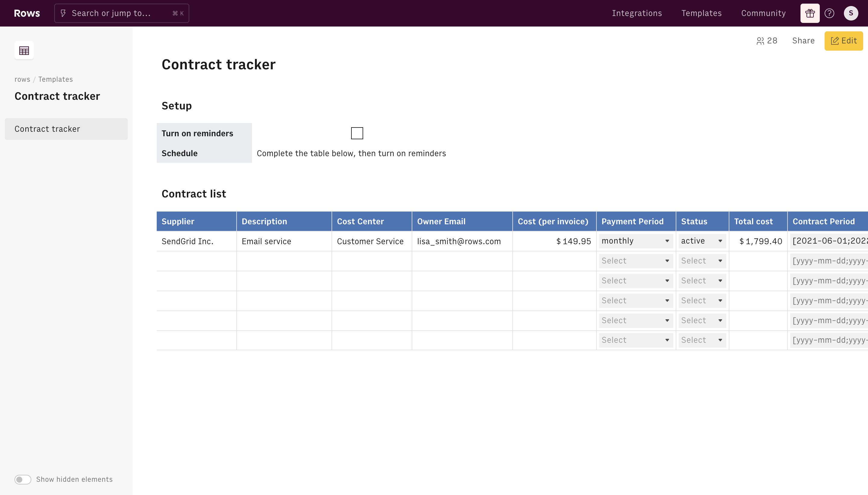Click the Share button
This screenshot has height=495, width=868.
803,41
